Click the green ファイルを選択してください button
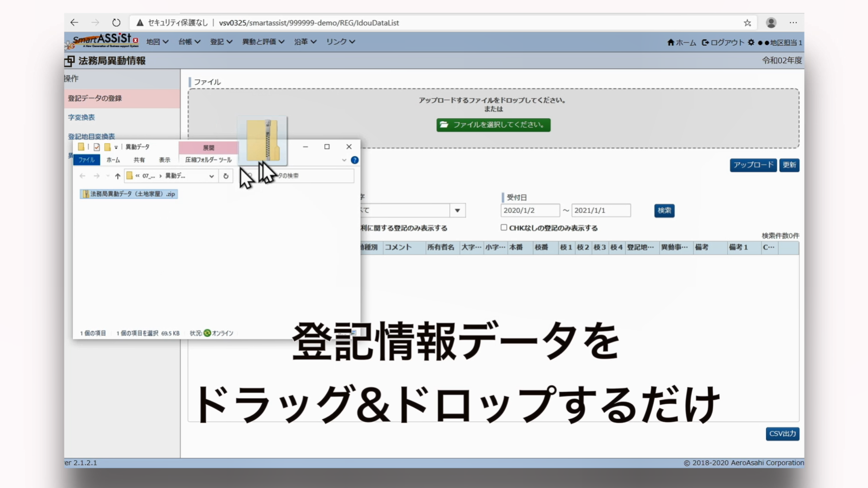Viewport: 868px width, 488px height. pos(493,125)
